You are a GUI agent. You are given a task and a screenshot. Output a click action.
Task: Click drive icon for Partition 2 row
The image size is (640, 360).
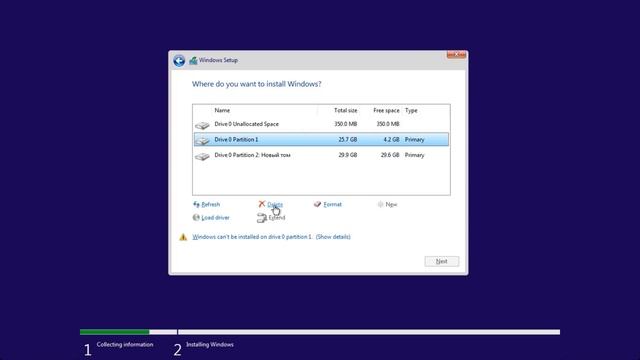pyautogui.click(x=202, y=156)
